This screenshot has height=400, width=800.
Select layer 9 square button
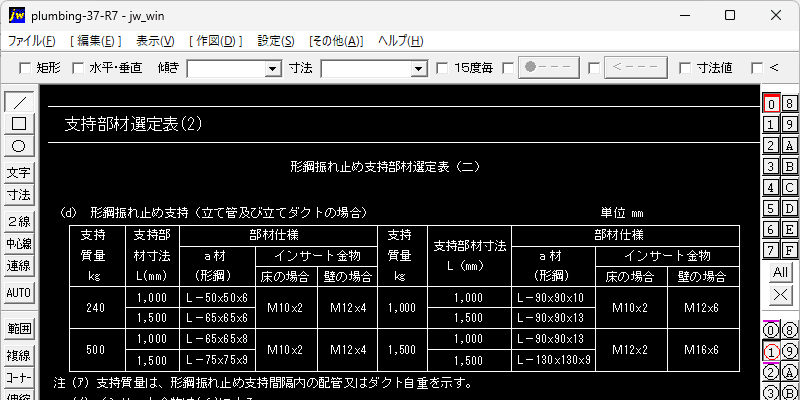click(789, 124)
